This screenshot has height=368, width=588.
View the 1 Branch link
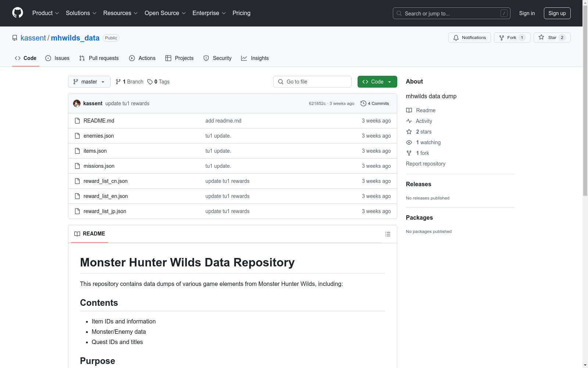(x=129, y=82)
